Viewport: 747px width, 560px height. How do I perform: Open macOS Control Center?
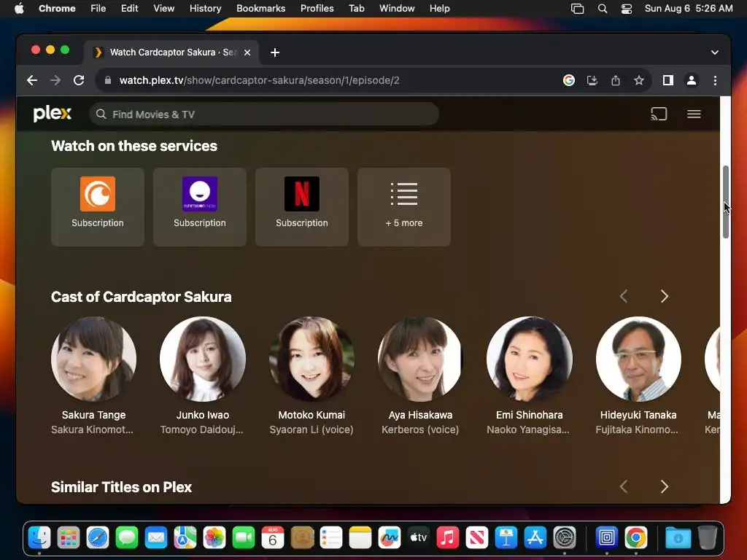click(627, 8)
